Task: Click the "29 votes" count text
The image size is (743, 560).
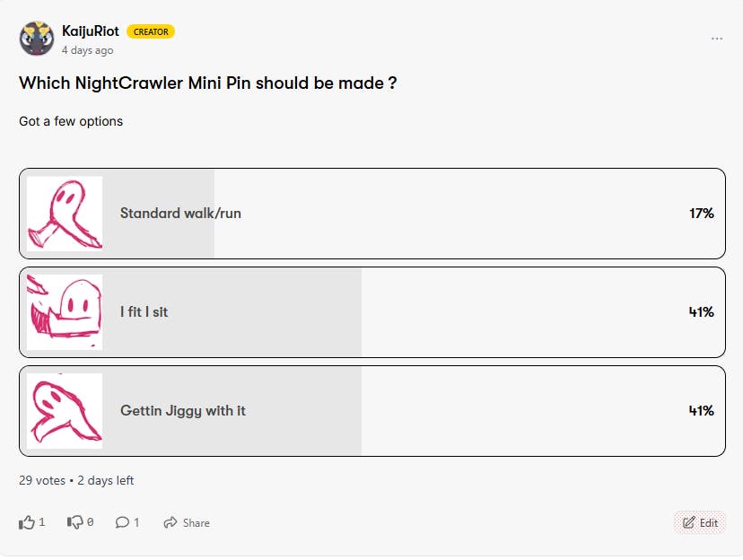Action: point(42,481)
